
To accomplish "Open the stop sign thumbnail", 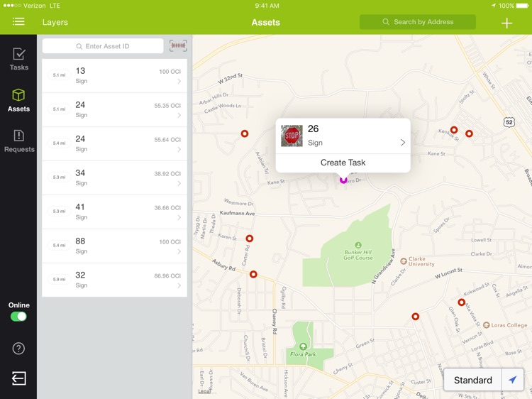I will (292, 136).
